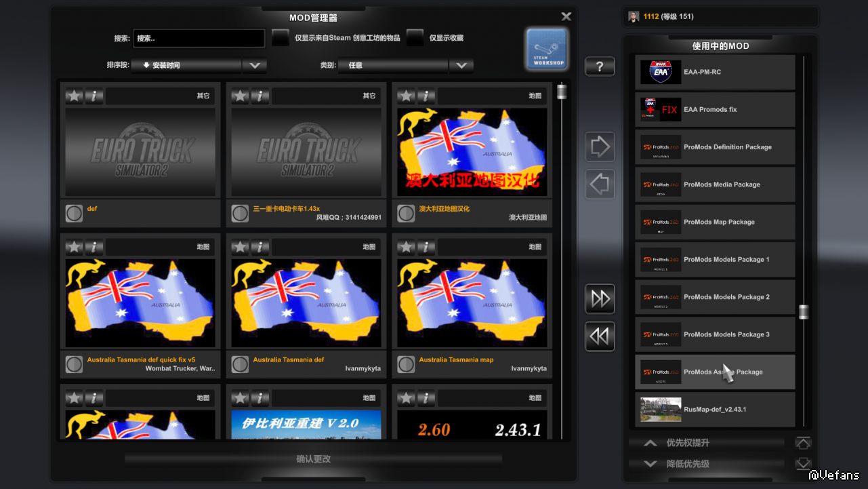Move mod to top priority icon
The width and height of the screenshot is (868, 489).
(803, 443)
